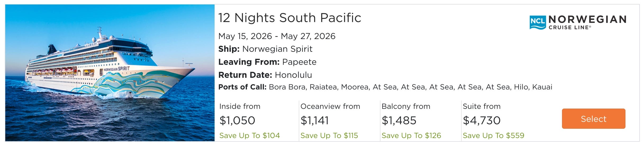Select the Oceanview from $1,141 price

tap(315, 121)
